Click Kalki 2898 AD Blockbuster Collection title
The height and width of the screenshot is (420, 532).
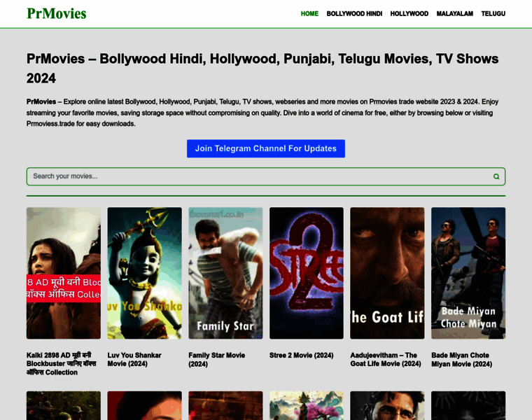(x=62, y=364)
